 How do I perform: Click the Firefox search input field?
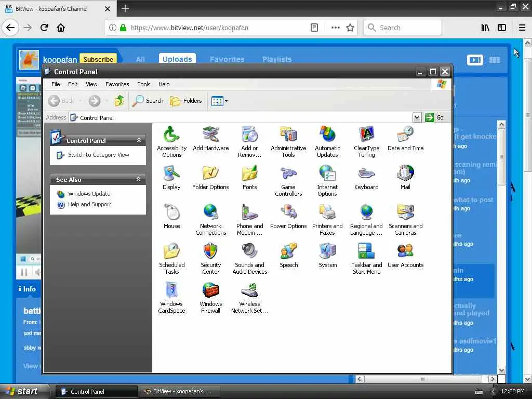pos(403,28)
